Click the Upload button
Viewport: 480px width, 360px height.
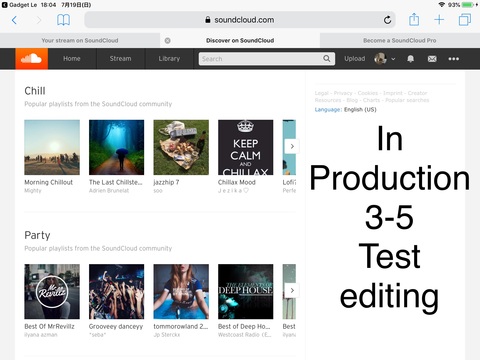tap(354, 59)
